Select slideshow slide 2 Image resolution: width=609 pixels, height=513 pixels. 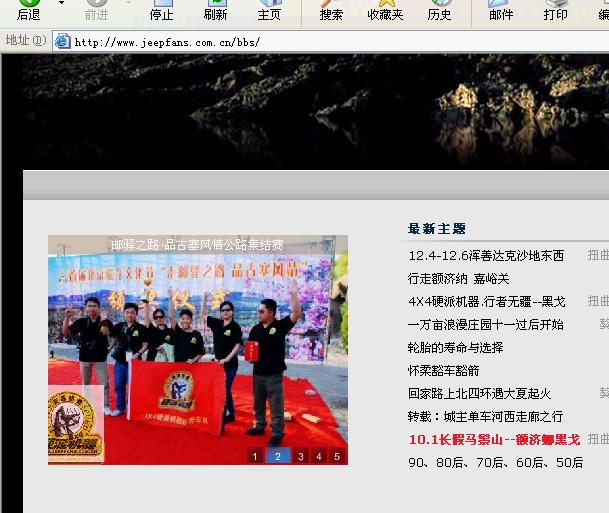[277, 456]
